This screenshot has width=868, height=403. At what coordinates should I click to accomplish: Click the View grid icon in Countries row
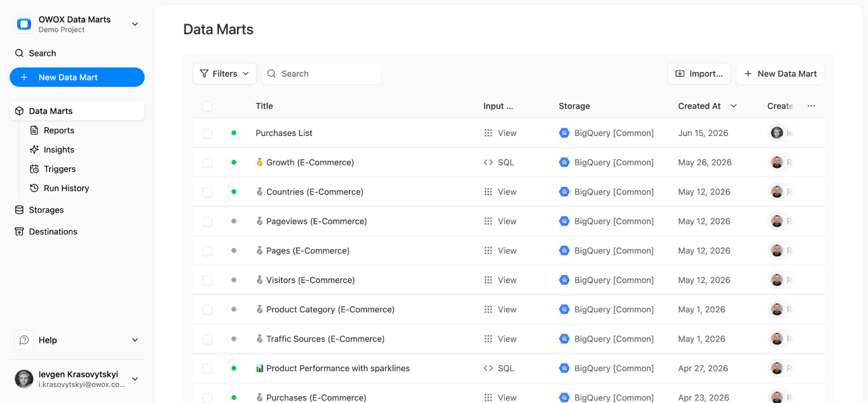(488, 192)
